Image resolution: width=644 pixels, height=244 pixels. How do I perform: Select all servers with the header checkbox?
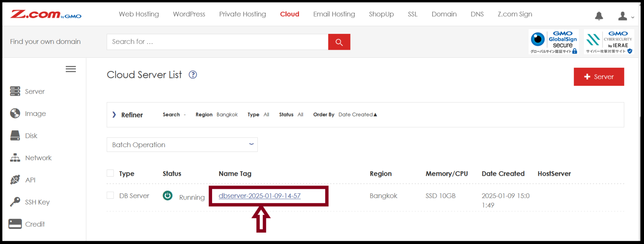click(110, 173)
